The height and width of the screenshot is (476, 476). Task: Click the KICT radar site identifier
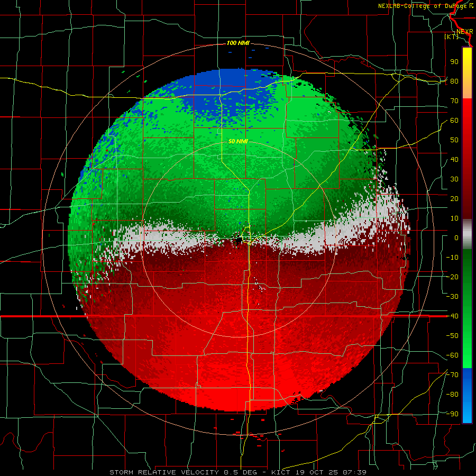coord(281,472)
